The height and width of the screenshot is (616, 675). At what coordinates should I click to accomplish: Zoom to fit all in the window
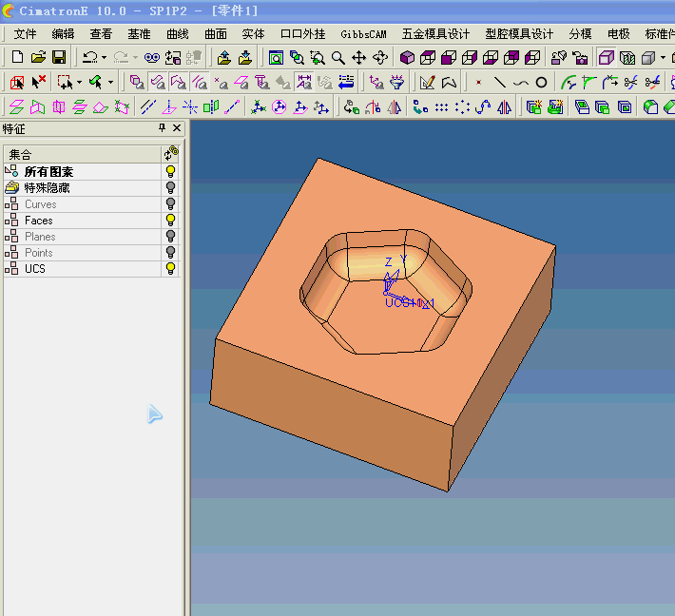coord(276,57)
